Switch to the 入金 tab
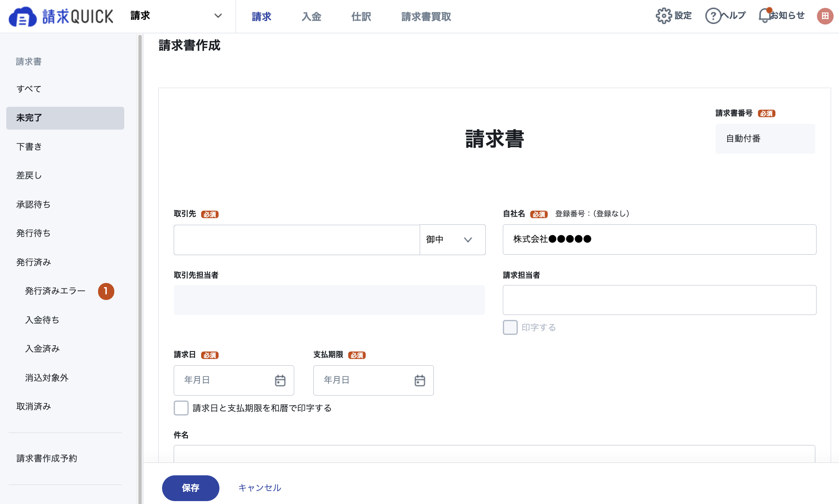Screen dimensions: 839x504 coord(311,17)
